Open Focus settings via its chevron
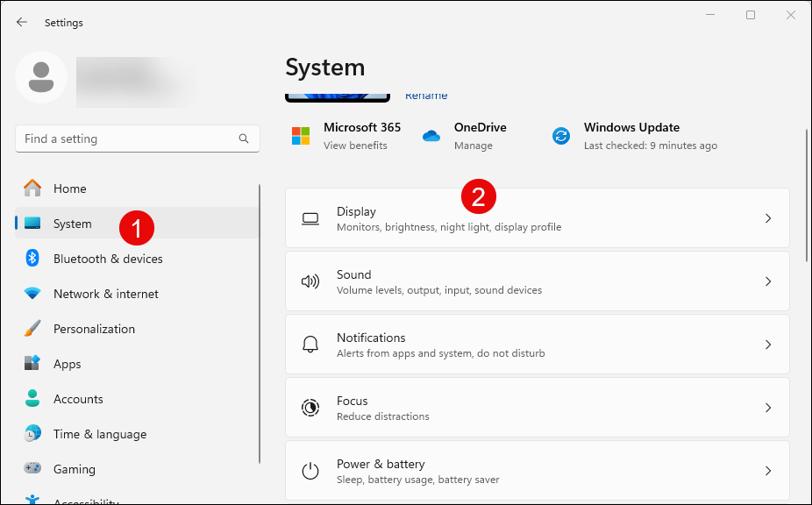The image size is (812, 505). [767, 408]
